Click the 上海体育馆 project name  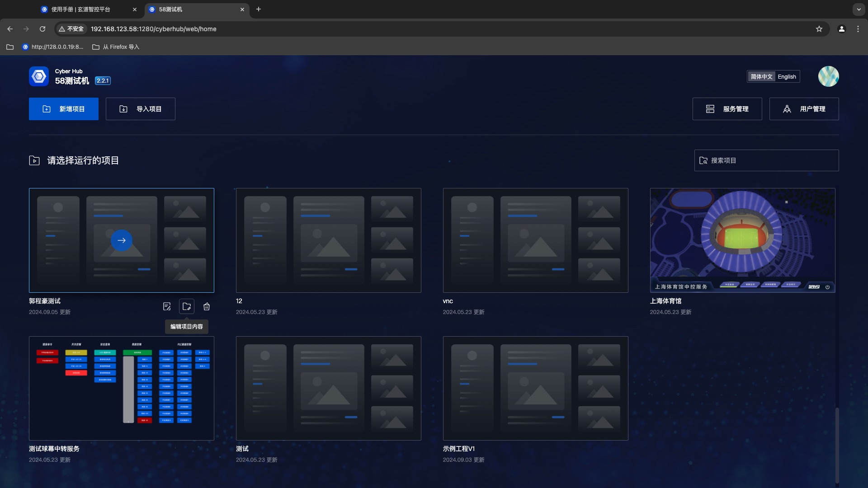[665, 301]
